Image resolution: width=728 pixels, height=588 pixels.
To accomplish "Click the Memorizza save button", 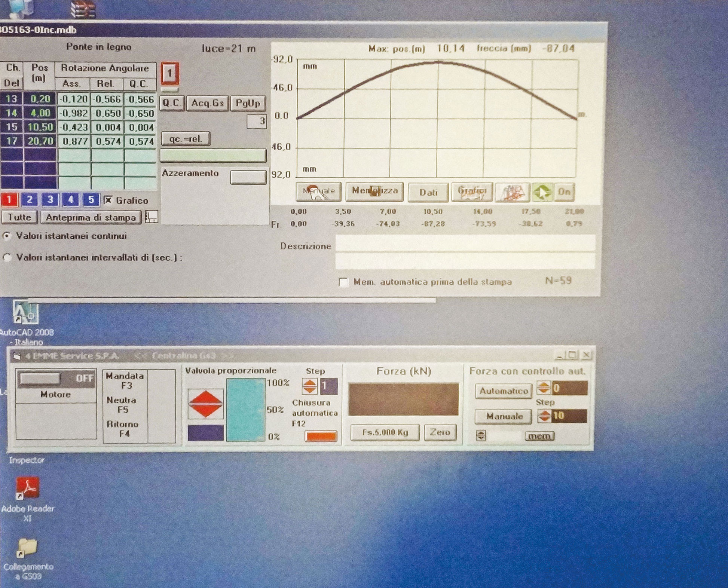I will pos(374,192).
